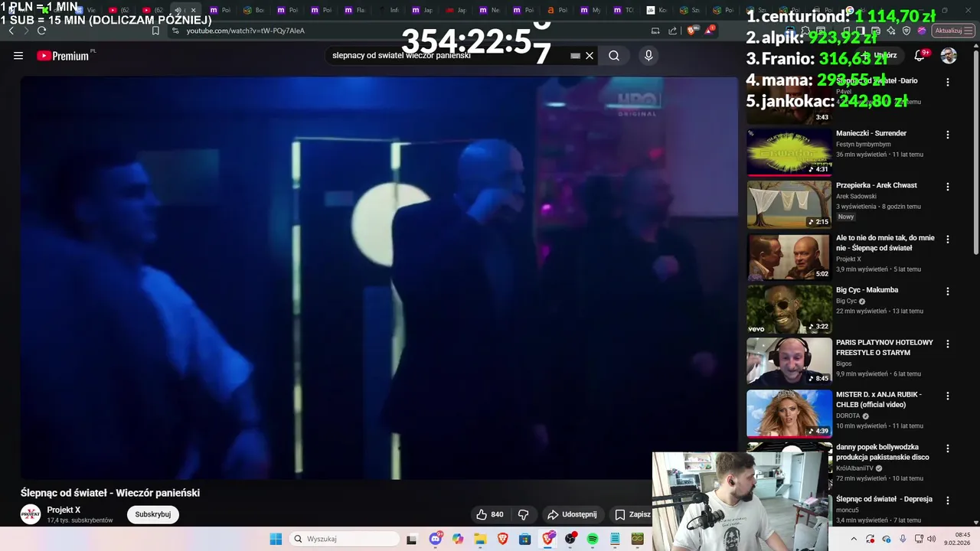
Task: Share this page from address bar
Action: (x=673, y=31)
